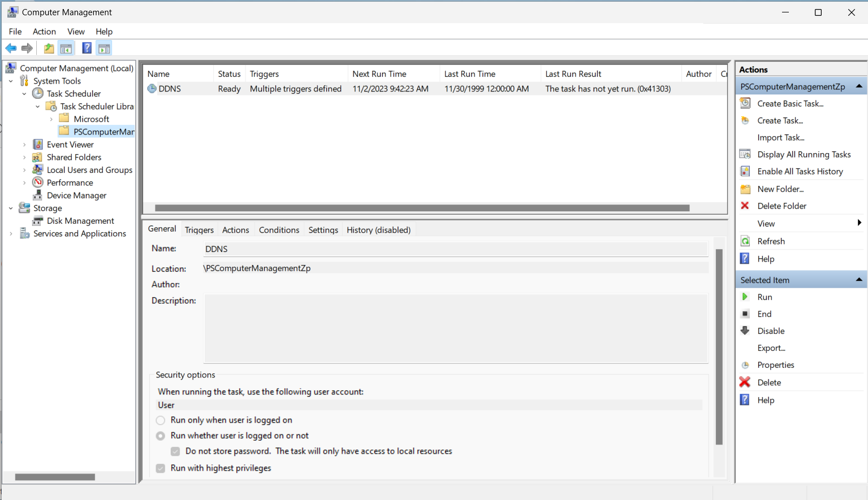Viewport: 868px width, 500px height.
Task: Click the blue Help toolbar icon
Action: click(87, 49)
